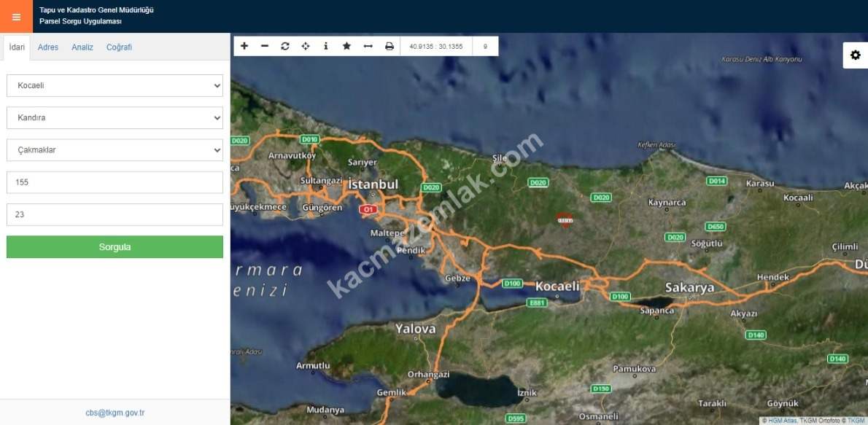This screenshot has height=425, width=868.
Task: Open the map settings gear
Action: click(856, 55)
